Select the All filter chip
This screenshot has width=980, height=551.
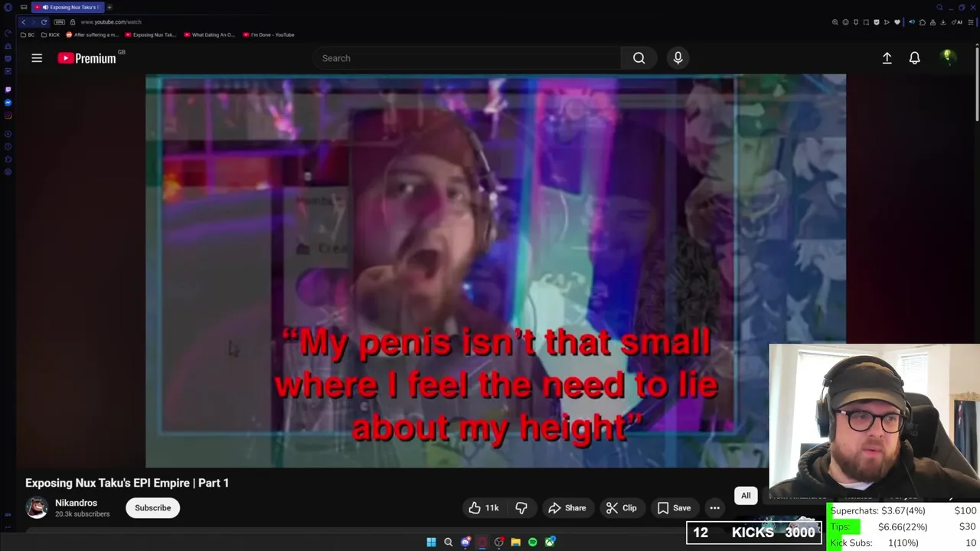(x=746, y=495)
